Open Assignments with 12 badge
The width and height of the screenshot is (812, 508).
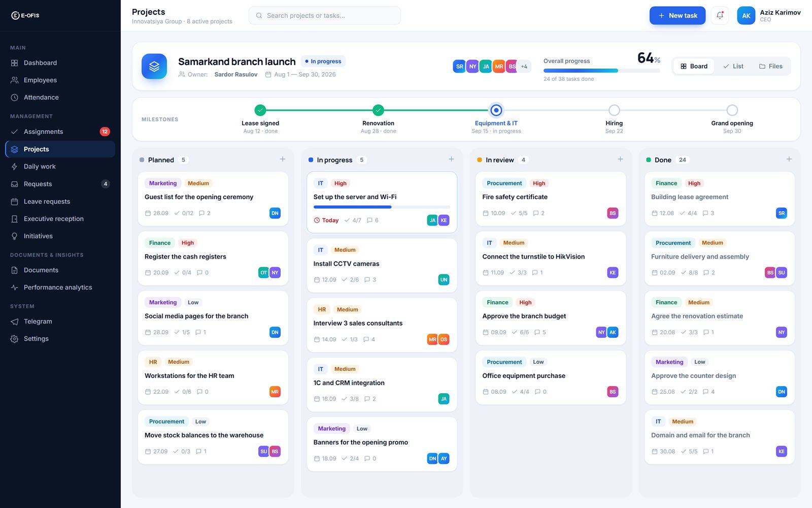point(60,132)
